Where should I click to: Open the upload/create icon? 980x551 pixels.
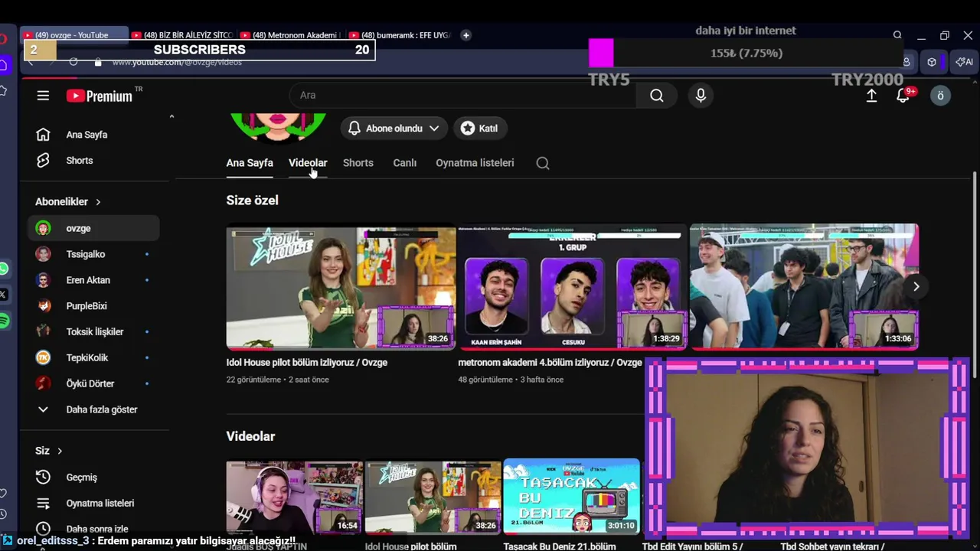[871, 96]
